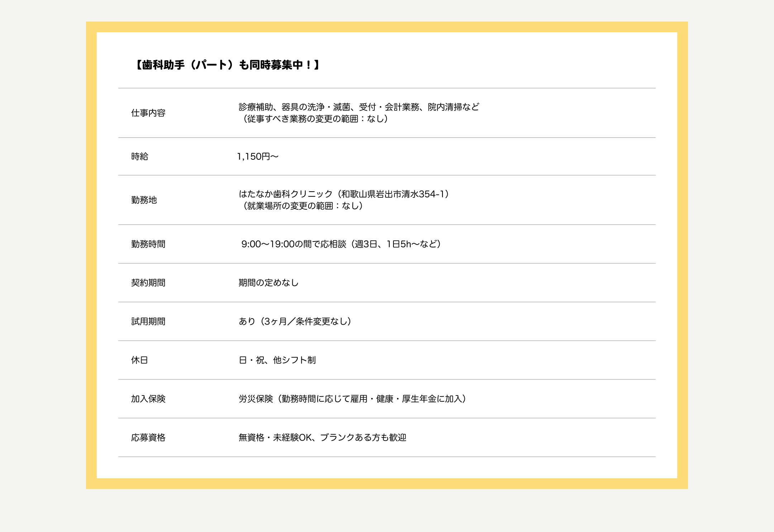774x532 pixels.
Task: Click the 加入保険 row label
Action: (148, 399)
